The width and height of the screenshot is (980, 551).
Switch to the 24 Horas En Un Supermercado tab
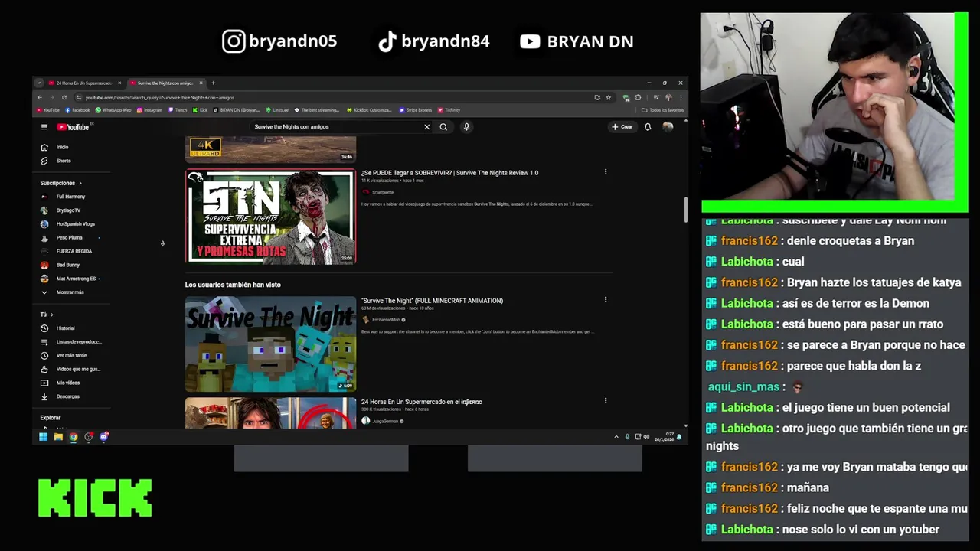point(84,83)
